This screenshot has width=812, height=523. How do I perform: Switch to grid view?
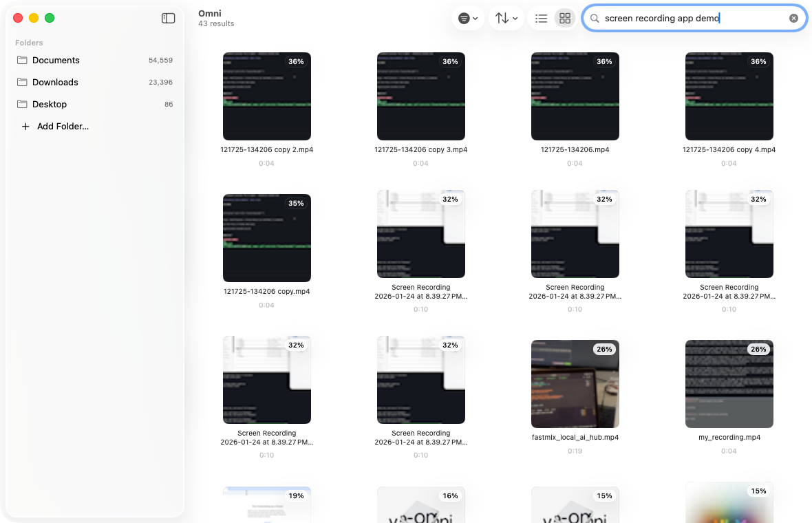(x=565, y=18)
